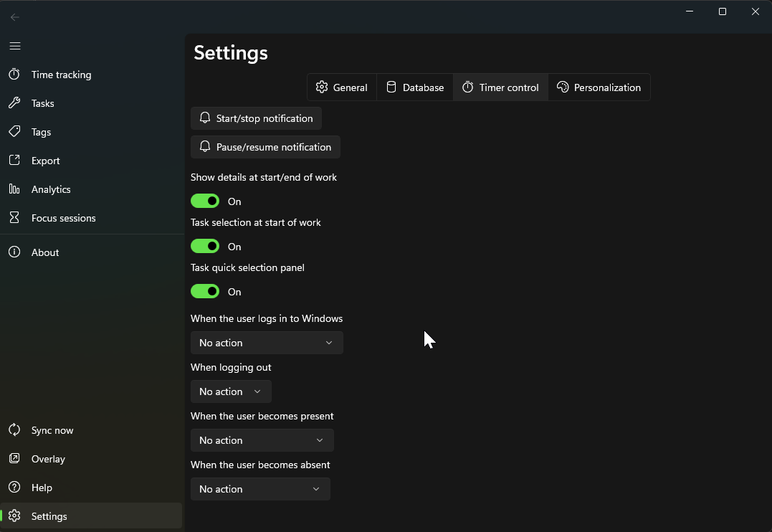The height and width of the screenshot is (532, 772).
Task: Expand When the user becomes absent dropdown
Action: point(260,489)
